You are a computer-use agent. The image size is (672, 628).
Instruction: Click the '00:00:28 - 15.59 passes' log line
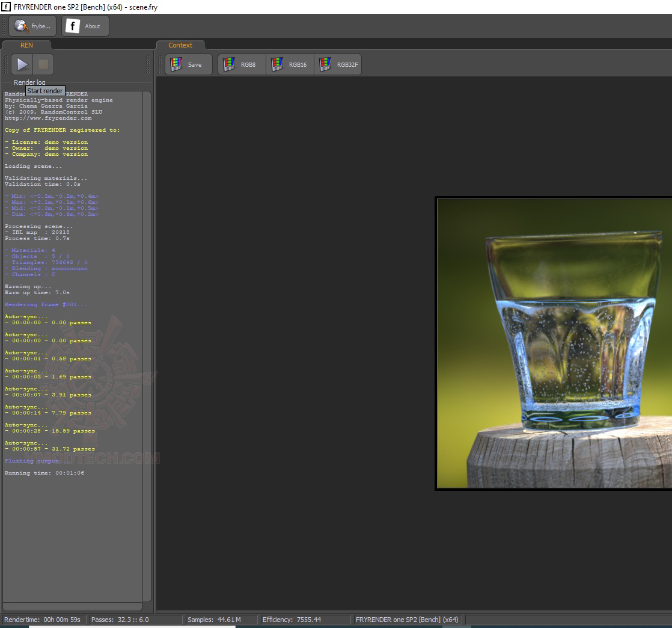pos(50,431)
